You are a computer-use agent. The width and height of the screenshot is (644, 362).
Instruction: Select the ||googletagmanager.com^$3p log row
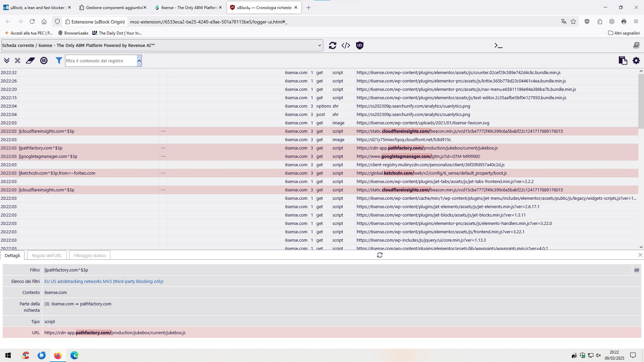pos(319,157)
